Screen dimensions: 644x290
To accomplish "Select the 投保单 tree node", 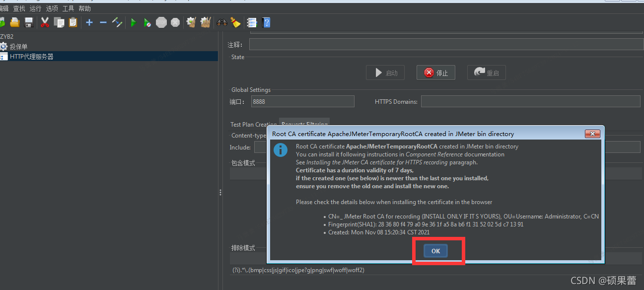I will pos(19,47).
